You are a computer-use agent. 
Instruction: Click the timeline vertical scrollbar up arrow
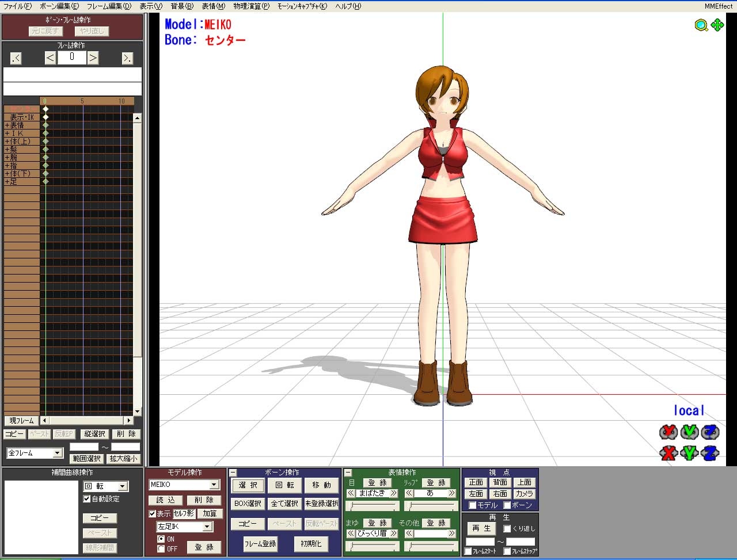click(137, 118)
